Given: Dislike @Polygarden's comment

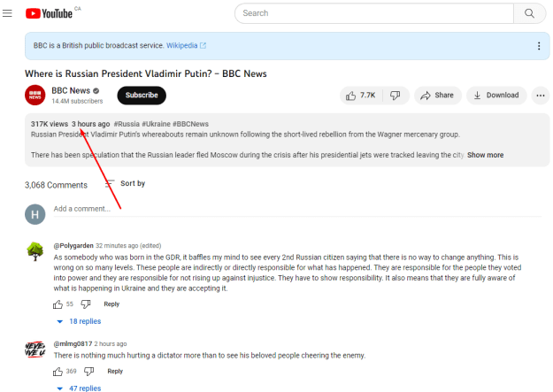Looking at the screenshot, I should pyautogui.click(x=86, y=304).
